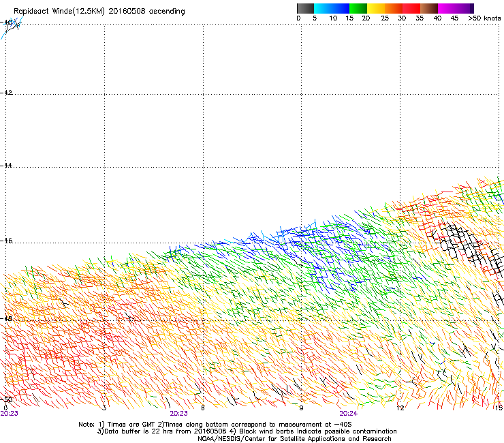Click the '20160508 ascending' date text
Viewport: 504px width, 443px height.
click(147, 12)
